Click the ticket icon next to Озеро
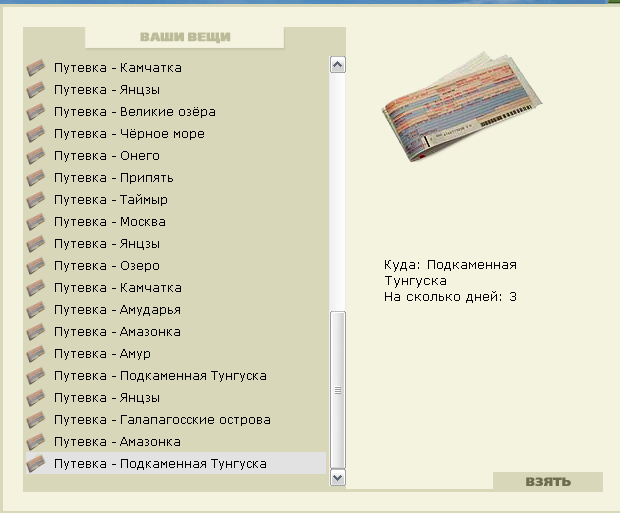Image resolution: width=620 pixels, height=513 pixels. click(36, 266)
